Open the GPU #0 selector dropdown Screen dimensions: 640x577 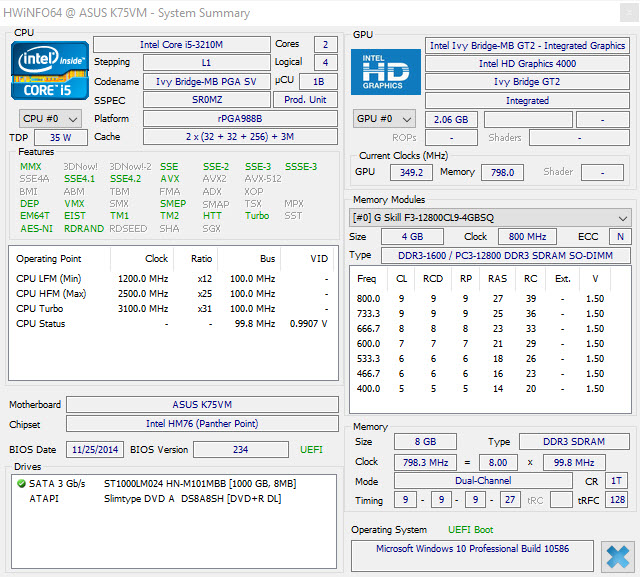coord(384,119)
